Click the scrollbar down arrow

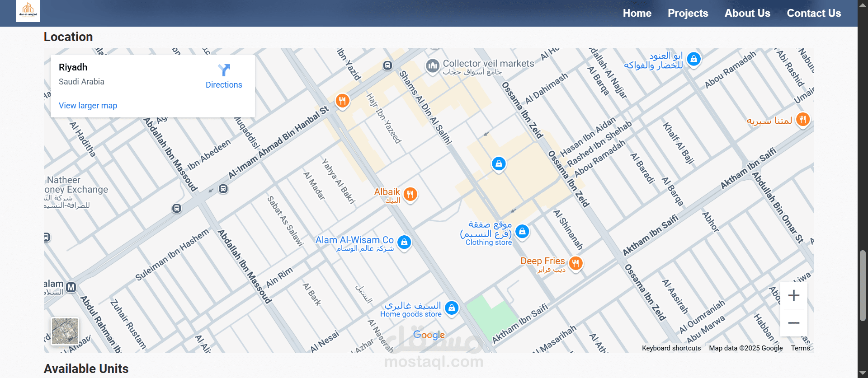(863, 373)
